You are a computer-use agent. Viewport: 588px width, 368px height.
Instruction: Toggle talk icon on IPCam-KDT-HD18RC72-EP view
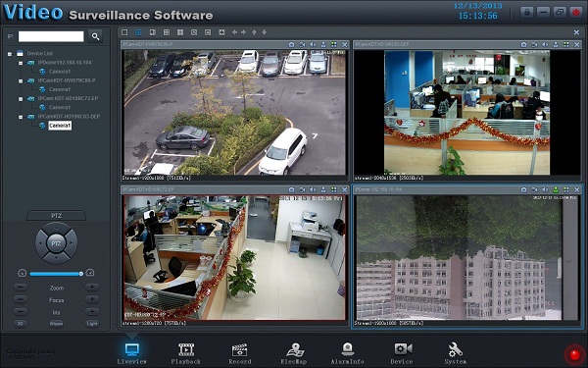(323, 190)
